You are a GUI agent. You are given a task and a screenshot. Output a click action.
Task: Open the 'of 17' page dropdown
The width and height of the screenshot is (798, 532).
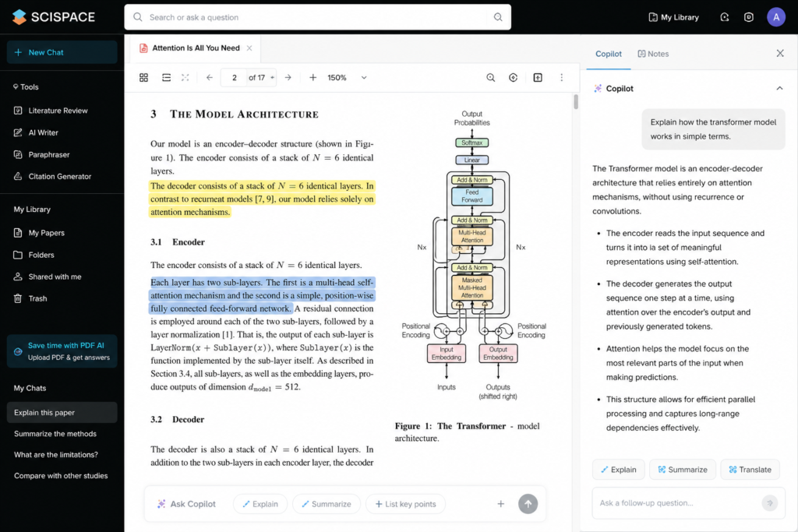262,77
